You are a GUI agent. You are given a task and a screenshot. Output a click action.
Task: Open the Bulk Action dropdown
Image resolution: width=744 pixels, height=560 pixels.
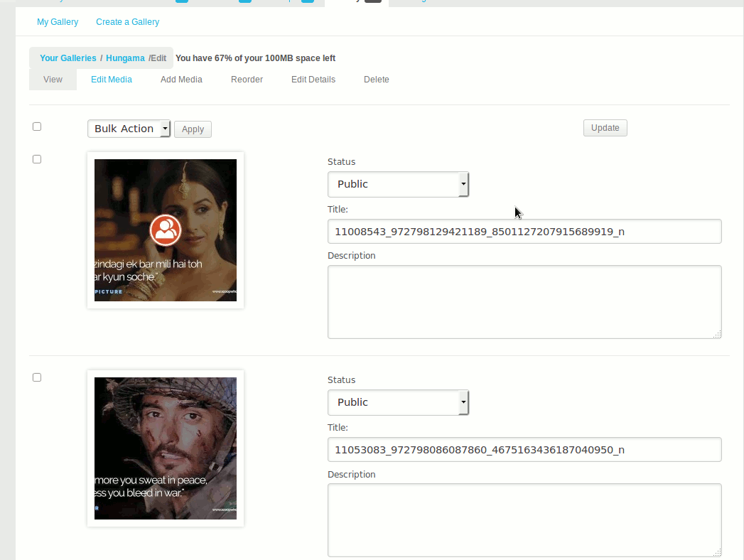(x=129, y=129)
